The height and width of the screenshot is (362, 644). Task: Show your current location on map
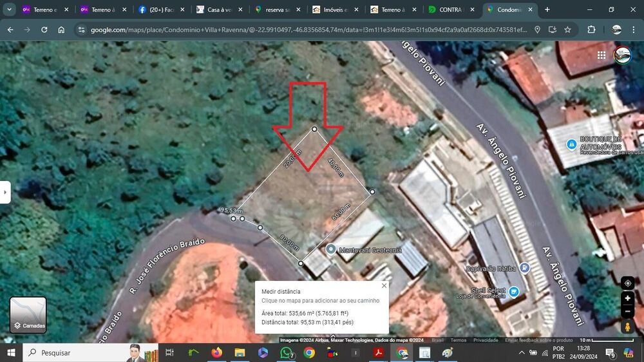tap(628, 283)
